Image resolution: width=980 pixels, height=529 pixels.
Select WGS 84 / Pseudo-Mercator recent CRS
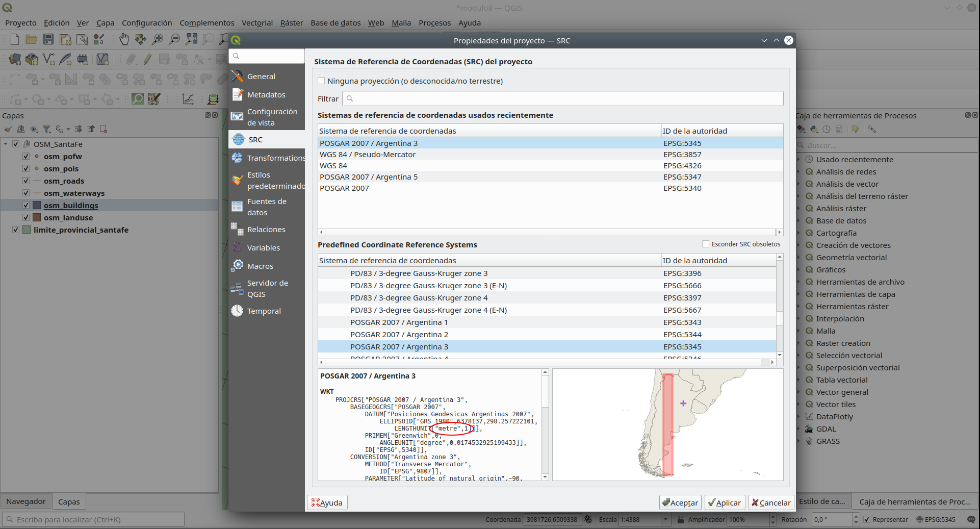coord(550,154)
